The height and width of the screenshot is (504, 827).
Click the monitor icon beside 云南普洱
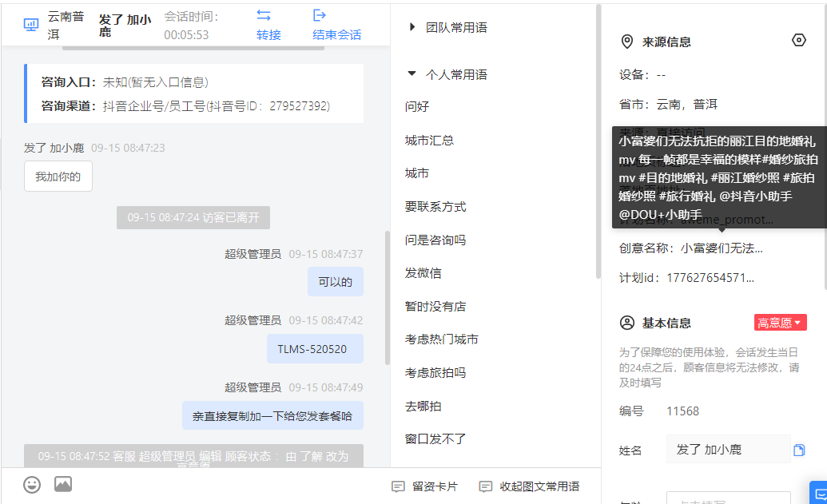31,25
